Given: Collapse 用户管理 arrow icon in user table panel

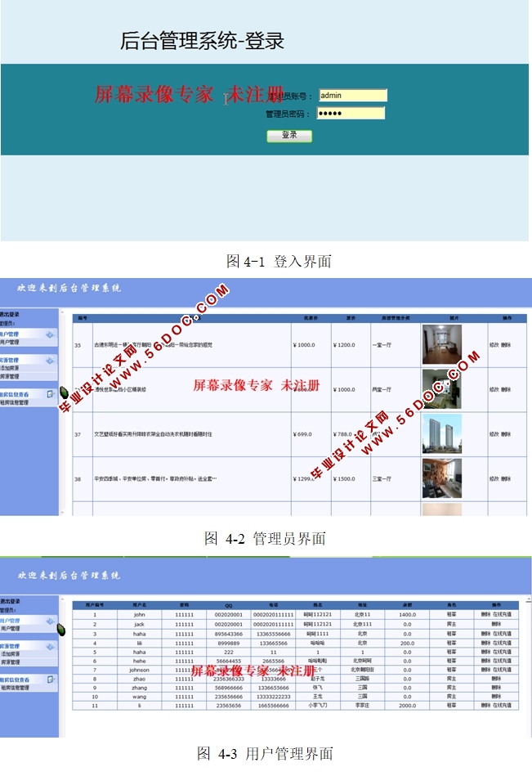Looking at the screenshot, I should coord(50,621).
